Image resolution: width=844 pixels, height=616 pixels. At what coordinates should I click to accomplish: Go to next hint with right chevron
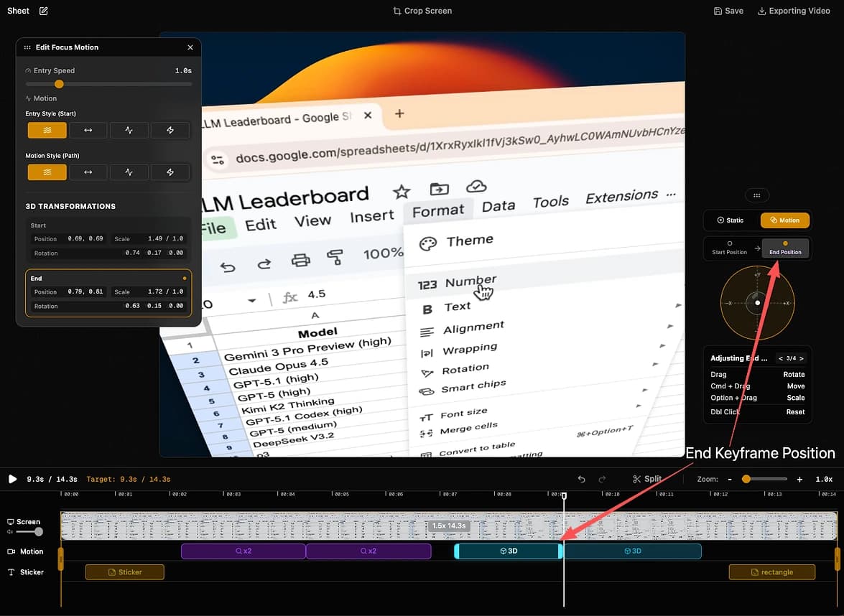coord(802,358)
